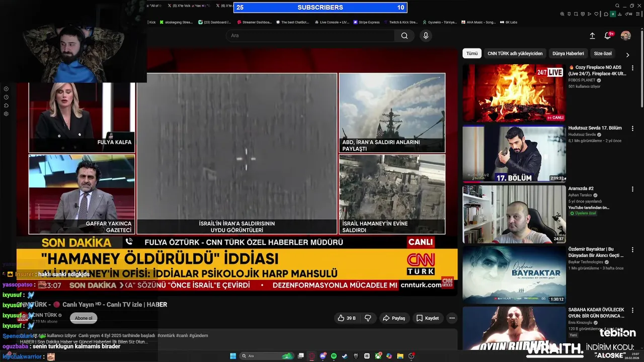Open the Windows Start menu

coord(233,356)
